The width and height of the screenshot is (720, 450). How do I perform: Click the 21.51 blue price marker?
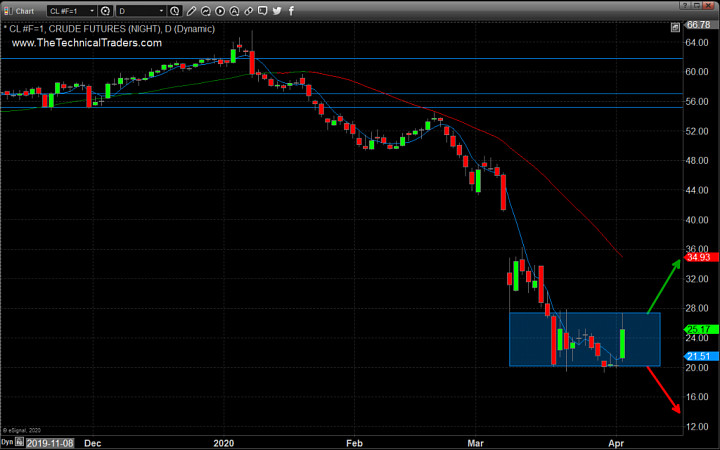coord(700,356)
